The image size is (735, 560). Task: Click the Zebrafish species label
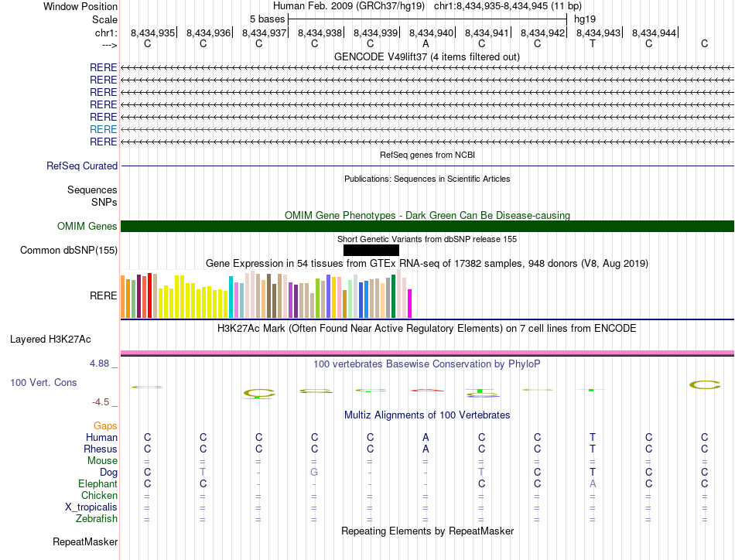[97, 519]
